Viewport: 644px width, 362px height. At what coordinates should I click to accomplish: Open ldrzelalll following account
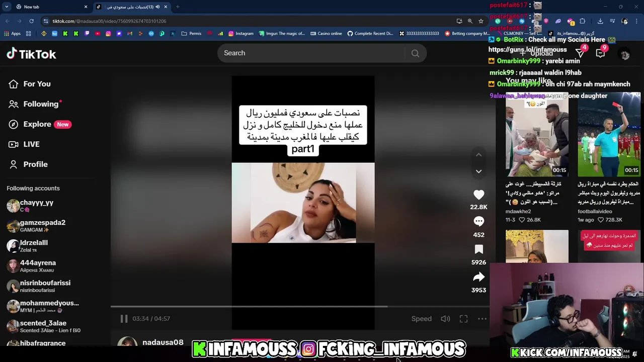28,246
